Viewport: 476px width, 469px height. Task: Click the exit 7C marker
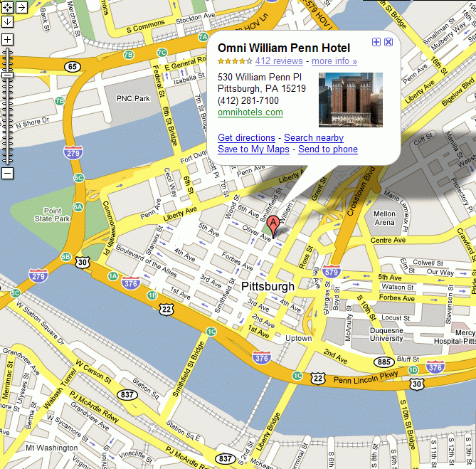click(162, 53)
